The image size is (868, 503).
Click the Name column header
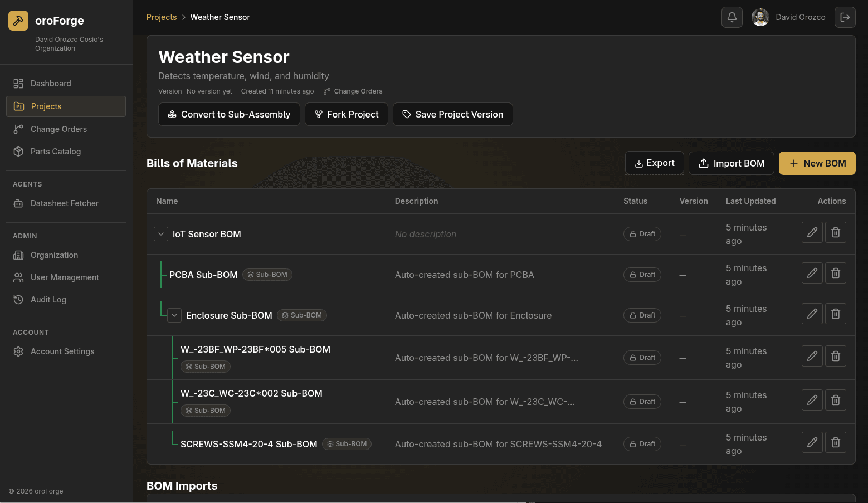click(x=167, y=201)
